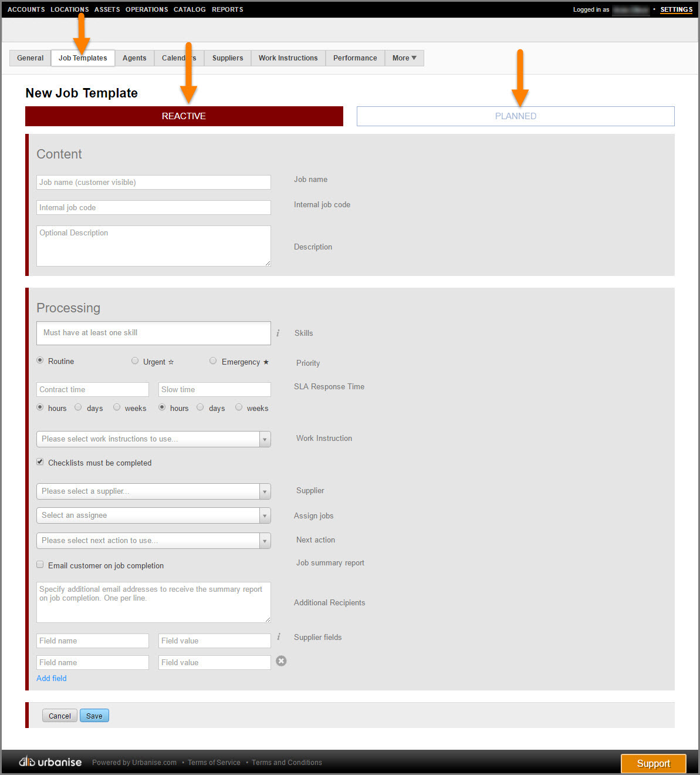700x775 pixels.
Task: Uncheck Checklists must be completed
Action: [x=40, y=462]
